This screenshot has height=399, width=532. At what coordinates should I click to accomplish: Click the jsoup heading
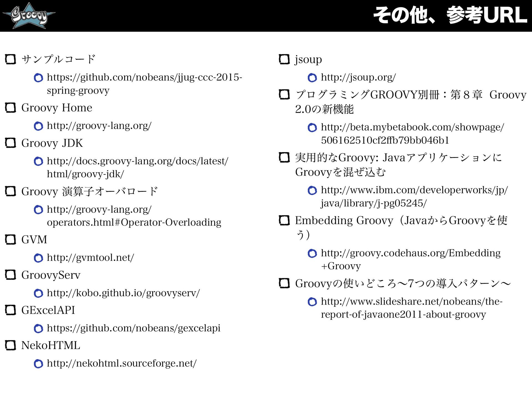[308, 60]
